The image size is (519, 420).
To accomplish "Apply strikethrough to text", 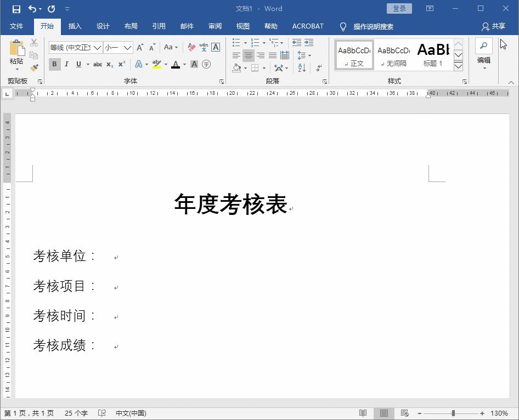I will pos(98,64).
